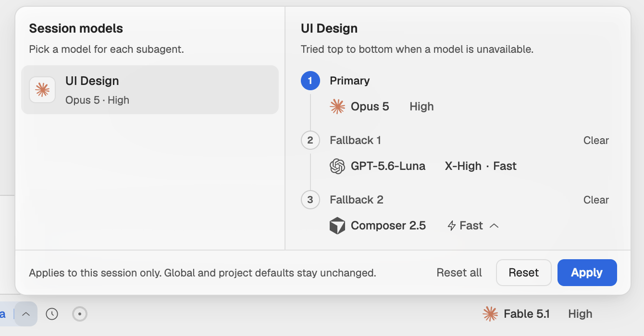Change the High effort setting for Primary

point(421,107)
